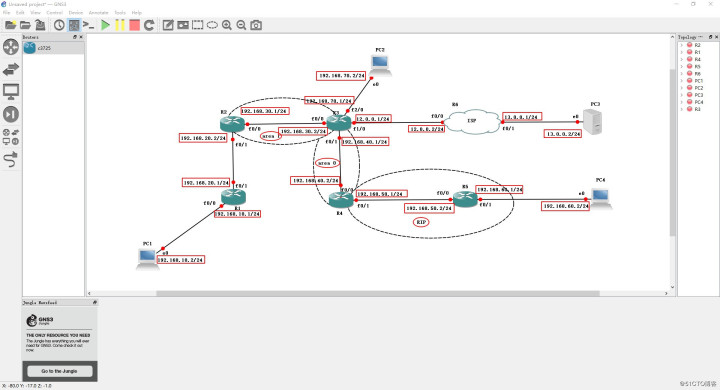Screen dimensions: 720x390
Task: Expand R4 in Topology summary
Action: pos(682,59)
